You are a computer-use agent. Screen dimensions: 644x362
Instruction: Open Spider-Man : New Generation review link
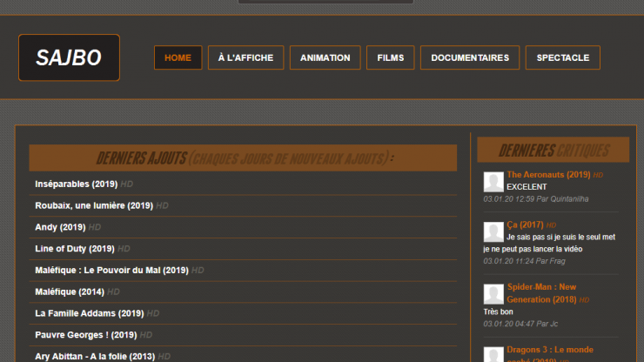coord(541,293)
